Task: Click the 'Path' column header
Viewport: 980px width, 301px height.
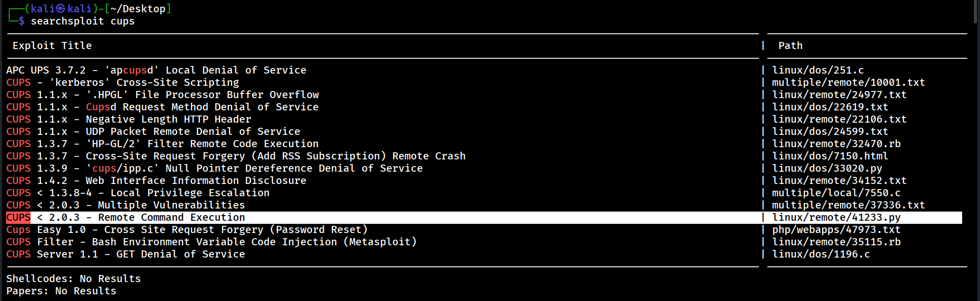Action: pos(790,45)
